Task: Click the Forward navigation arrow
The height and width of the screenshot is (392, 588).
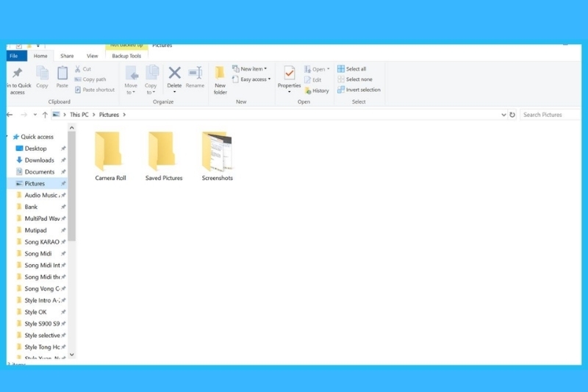Action: [x=24, y=115]
